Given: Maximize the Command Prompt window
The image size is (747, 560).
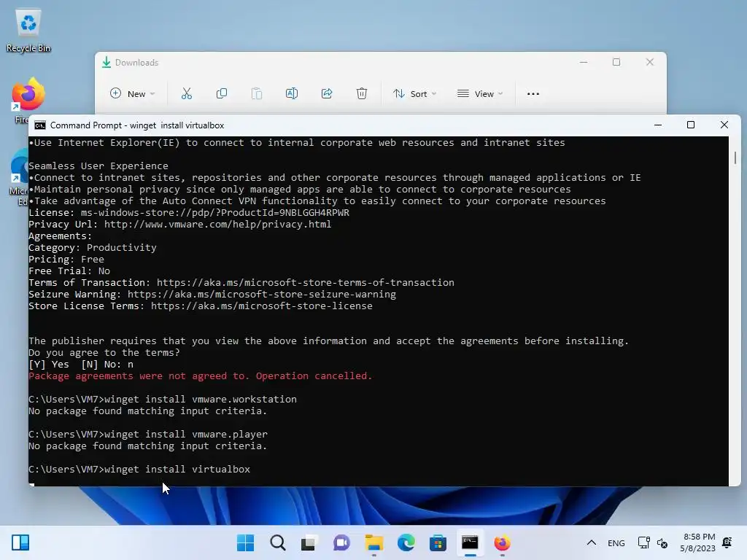Looking at the screenshot, I should pyautogui.click(x=691, y=125).
